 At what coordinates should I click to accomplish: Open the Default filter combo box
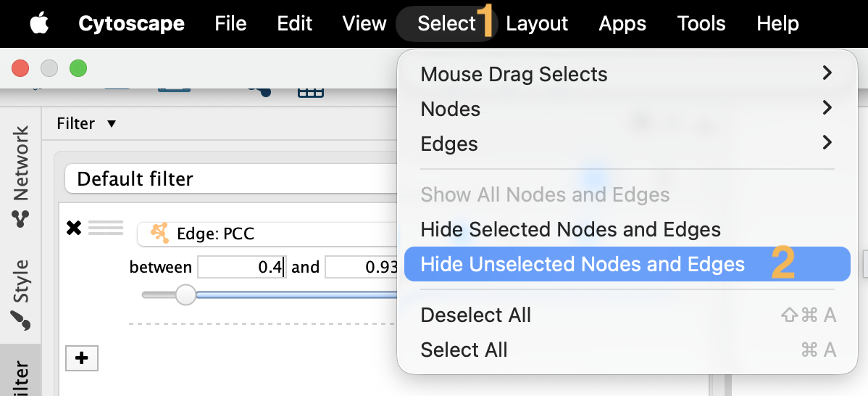pos(232,178)
